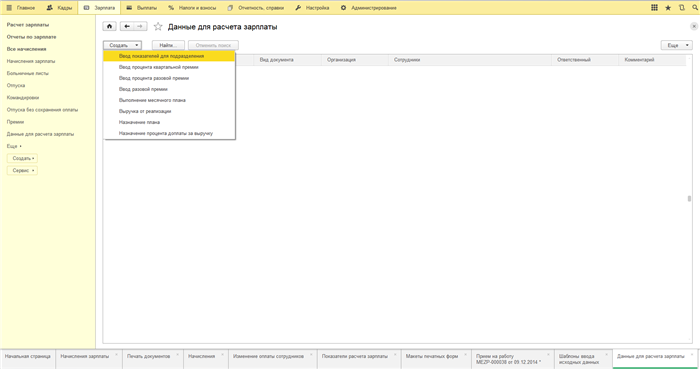Open the Еще dropdown at right
Image resolution: width=700 pixels, height=369 pixels.
677,45
